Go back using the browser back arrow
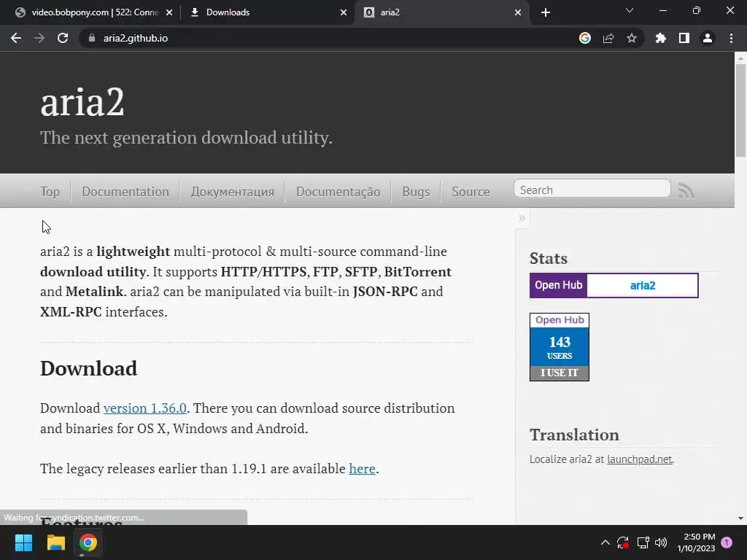 [x=16, y=38]
